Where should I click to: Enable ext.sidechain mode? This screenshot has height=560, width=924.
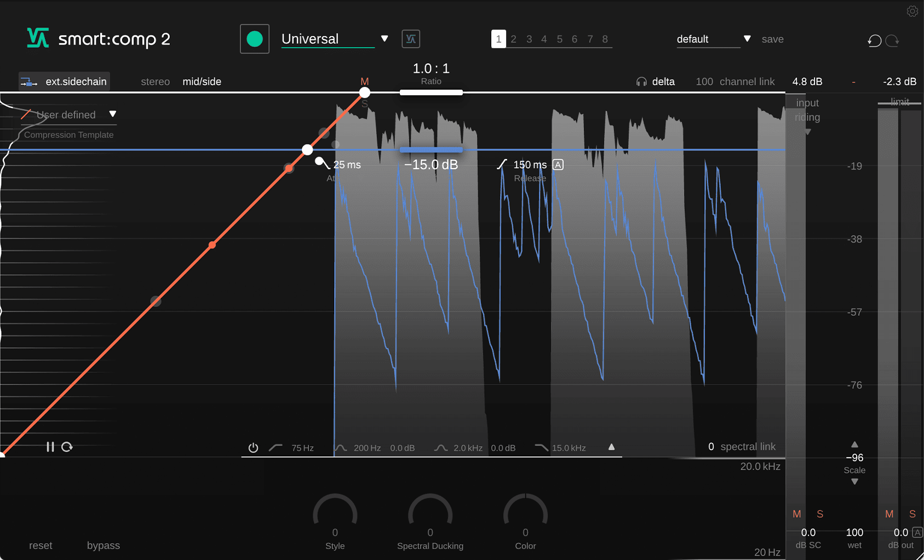pyautogui.click(x=64, y=82)
